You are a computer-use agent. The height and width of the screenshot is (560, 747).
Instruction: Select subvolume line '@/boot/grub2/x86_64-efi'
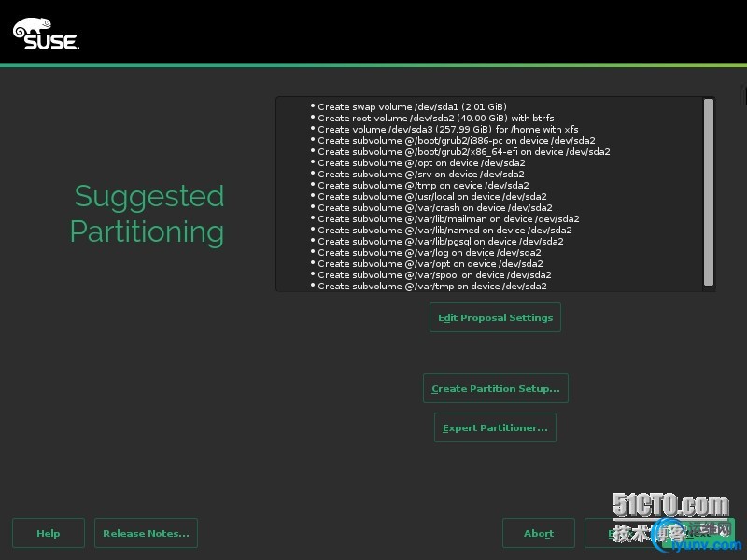pos(464,151)
